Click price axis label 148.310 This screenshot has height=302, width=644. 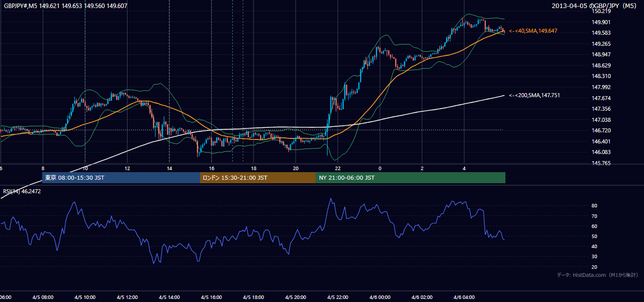[602, 76]
